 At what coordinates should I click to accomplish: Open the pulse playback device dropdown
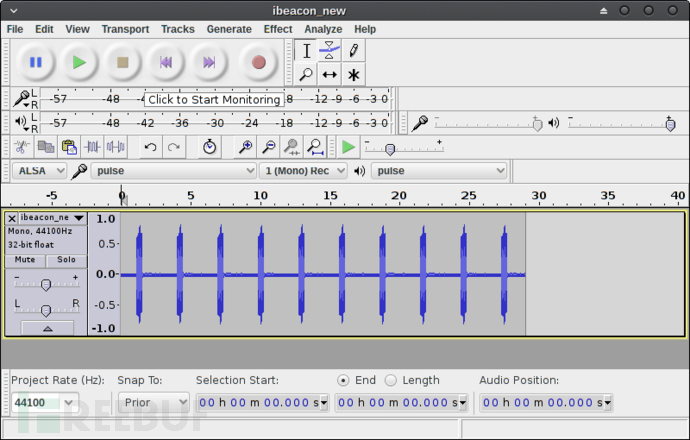click(439, 171)
